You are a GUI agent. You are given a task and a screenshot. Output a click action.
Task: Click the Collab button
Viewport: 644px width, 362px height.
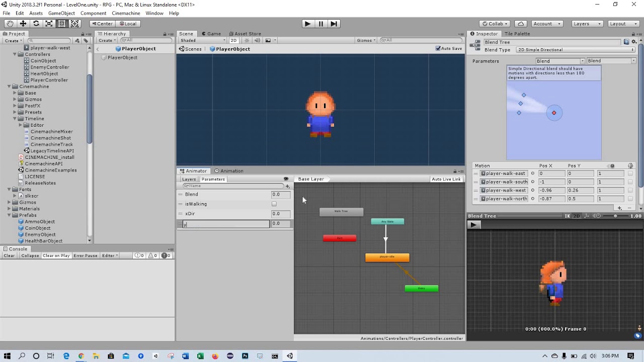(x=495, y=24)
